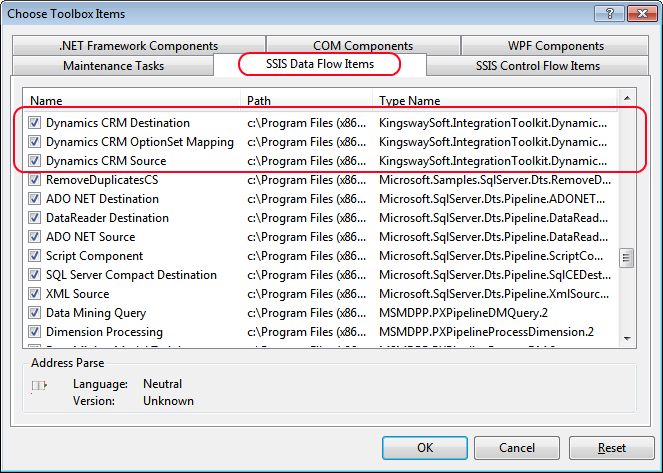The width and height of the screenshot is (663, 473).
Task: Click the Neutral language value
Action: click(162, 384)
